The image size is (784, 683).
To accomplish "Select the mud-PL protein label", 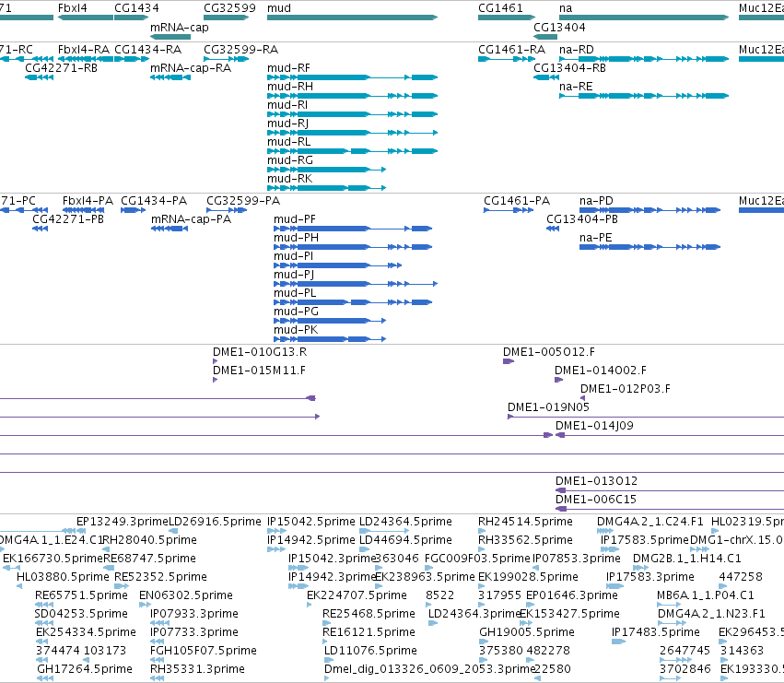I will [x=295, y=293].
